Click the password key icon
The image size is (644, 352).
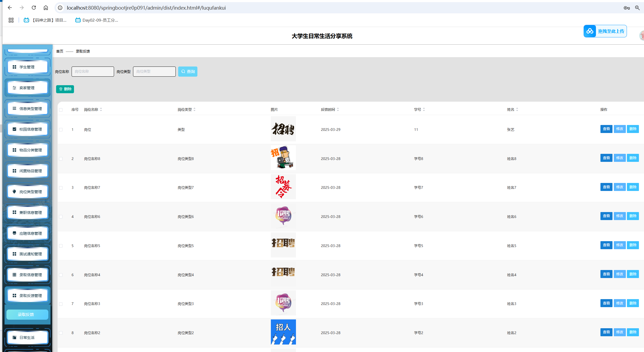(627, 8)
